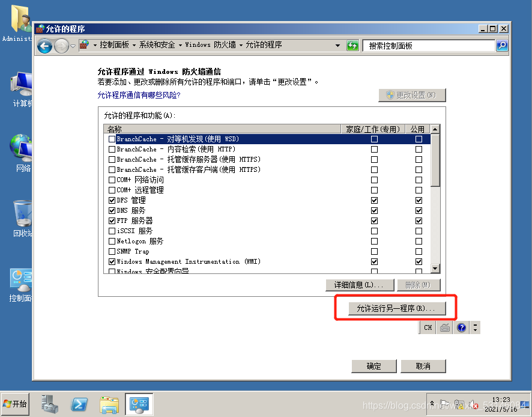Viewport: 532px width, 417px height.
Task: Uncheck Windows Management Instrumentation checkbox
Action: point(112,261)
